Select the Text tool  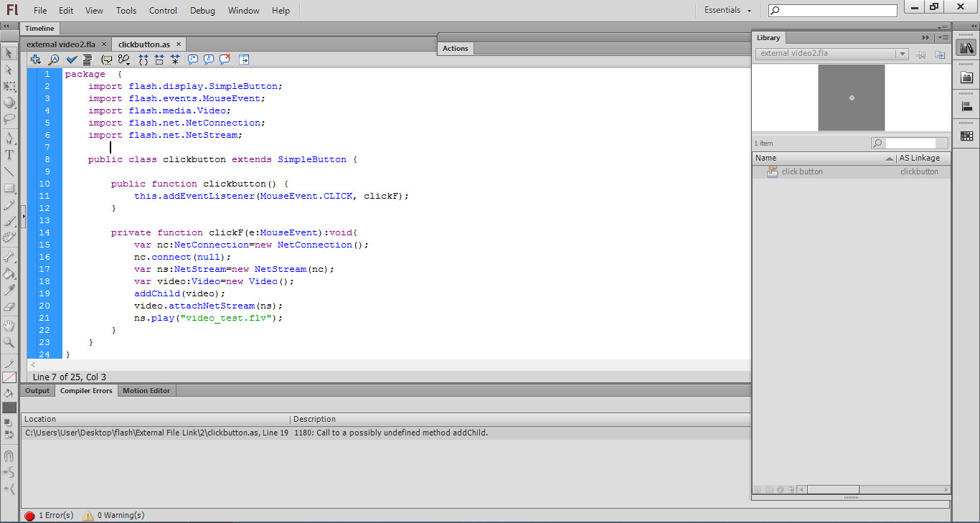coord(9,154)
